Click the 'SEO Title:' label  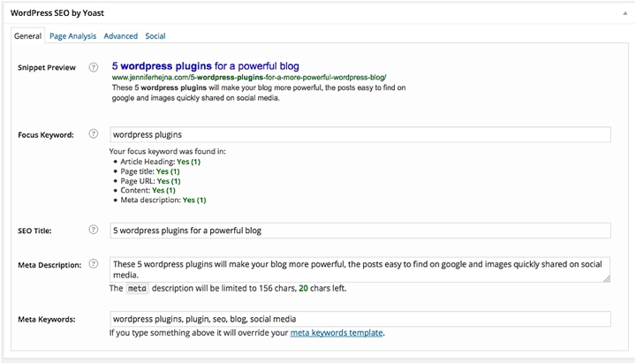point(34,231)
